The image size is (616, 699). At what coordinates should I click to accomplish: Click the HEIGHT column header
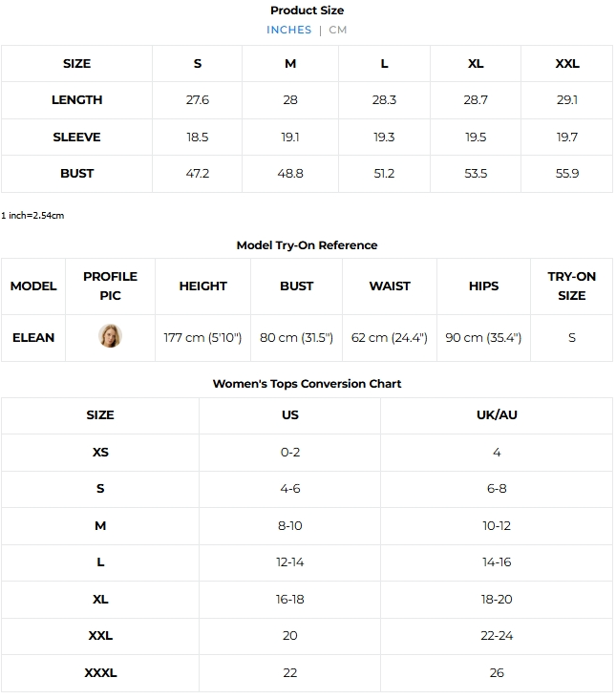[202, 286]
